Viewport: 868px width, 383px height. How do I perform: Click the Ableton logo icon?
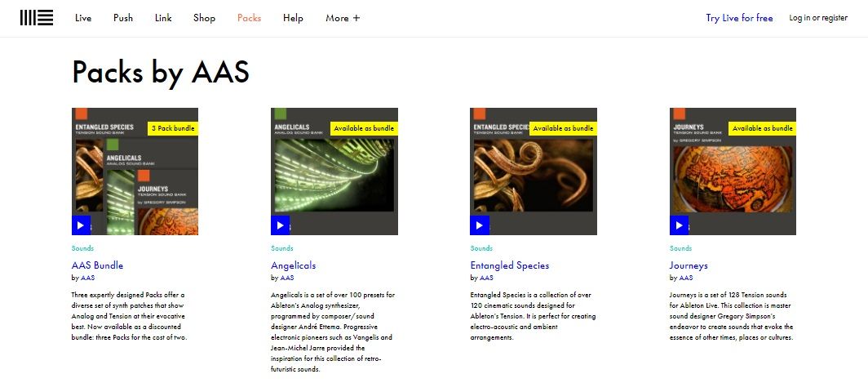point(37,18)
